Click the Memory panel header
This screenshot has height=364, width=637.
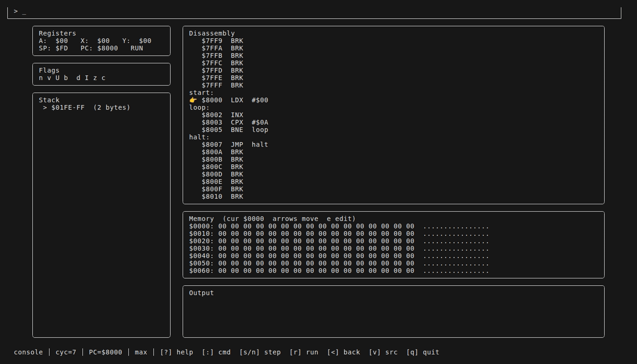pos(272,219)
